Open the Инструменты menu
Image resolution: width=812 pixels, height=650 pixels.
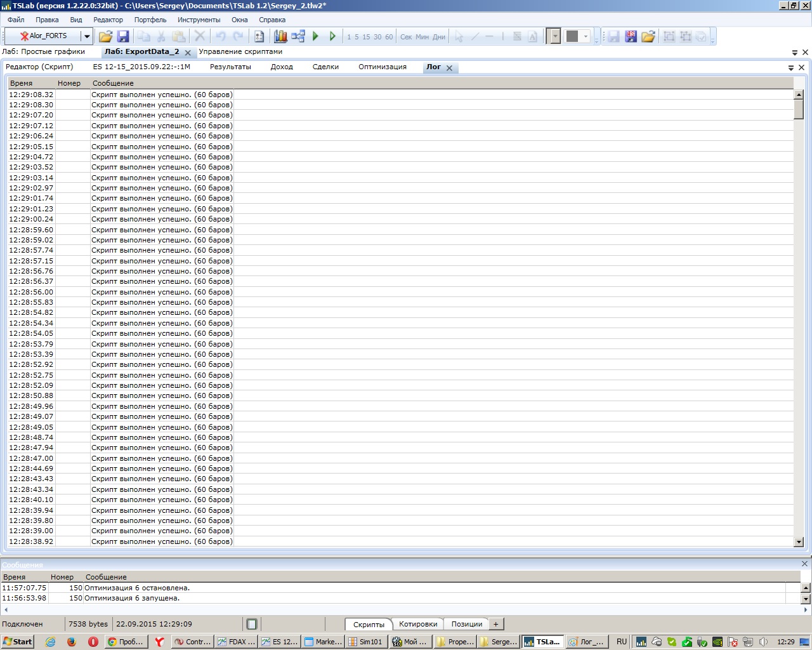pos(199,20)
